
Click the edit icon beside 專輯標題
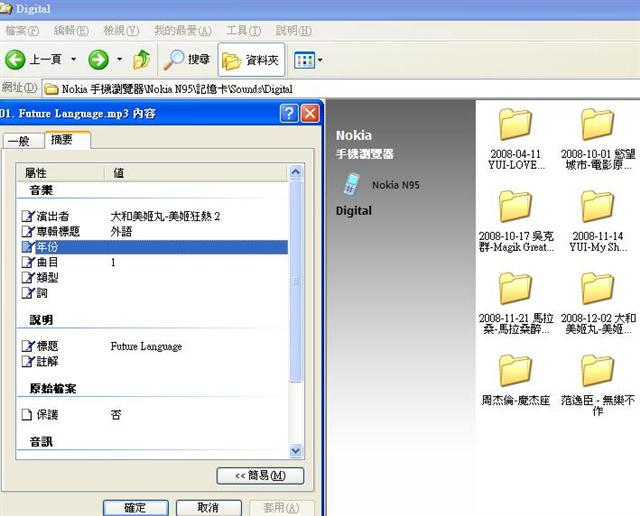[x=28, y=231]
